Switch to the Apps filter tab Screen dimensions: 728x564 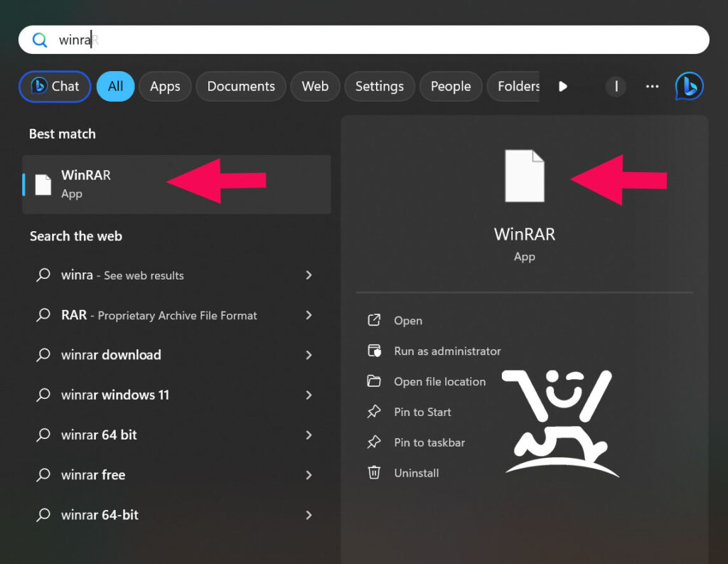(165, 86)
